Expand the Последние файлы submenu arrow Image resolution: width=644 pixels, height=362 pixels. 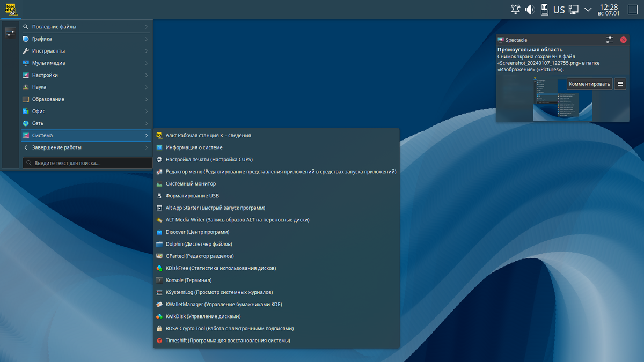coord(147,27)
